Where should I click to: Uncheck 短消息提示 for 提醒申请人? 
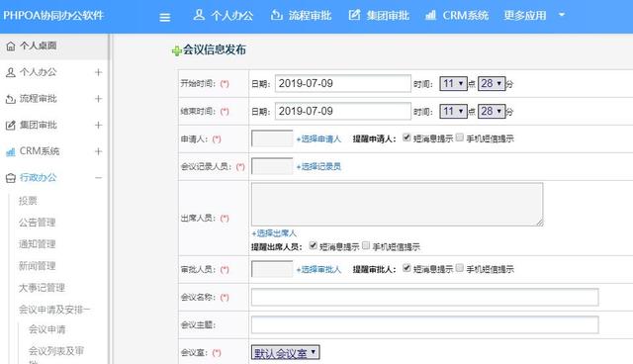point(407,137)
